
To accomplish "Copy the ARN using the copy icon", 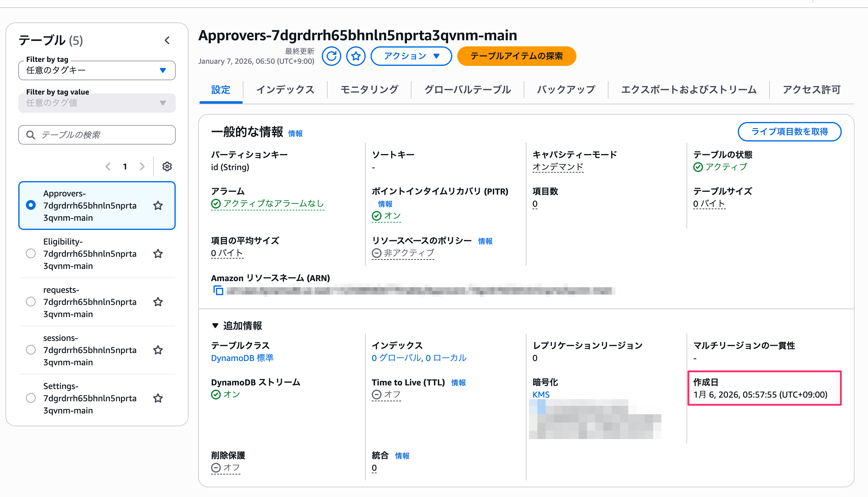I will point(218,291).
